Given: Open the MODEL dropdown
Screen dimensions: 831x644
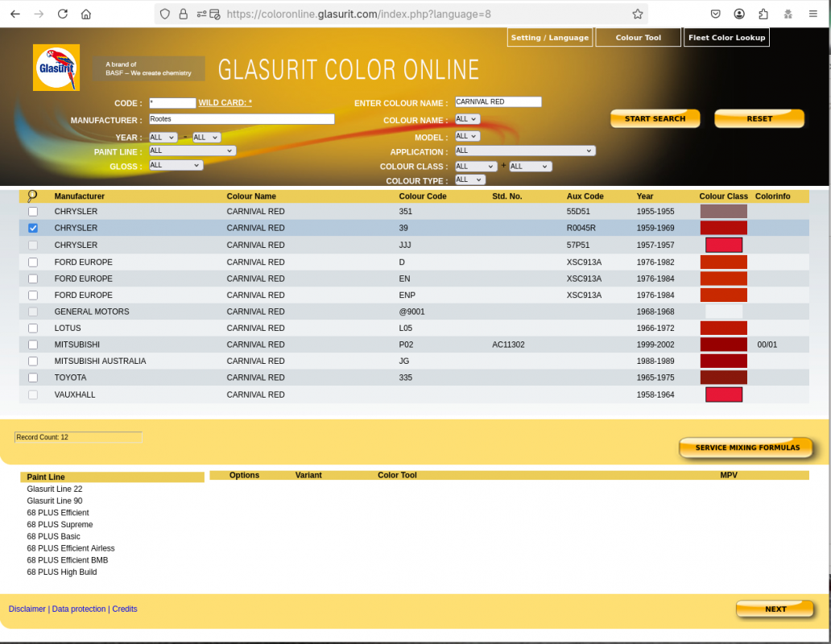Looking at the screenshot, I should pyautogui.click(x=467, y=136).
